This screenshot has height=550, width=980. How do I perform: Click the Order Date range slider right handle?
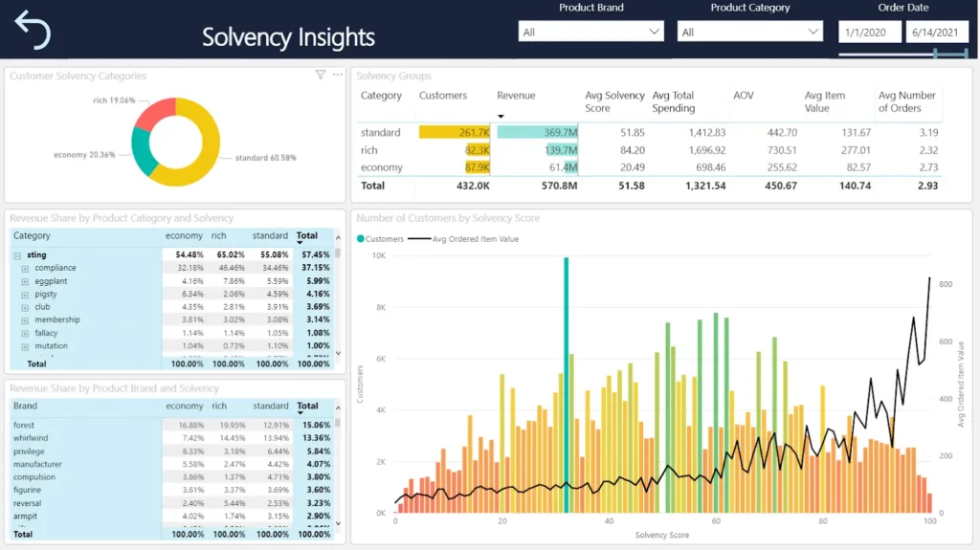(x=966, y=54)
